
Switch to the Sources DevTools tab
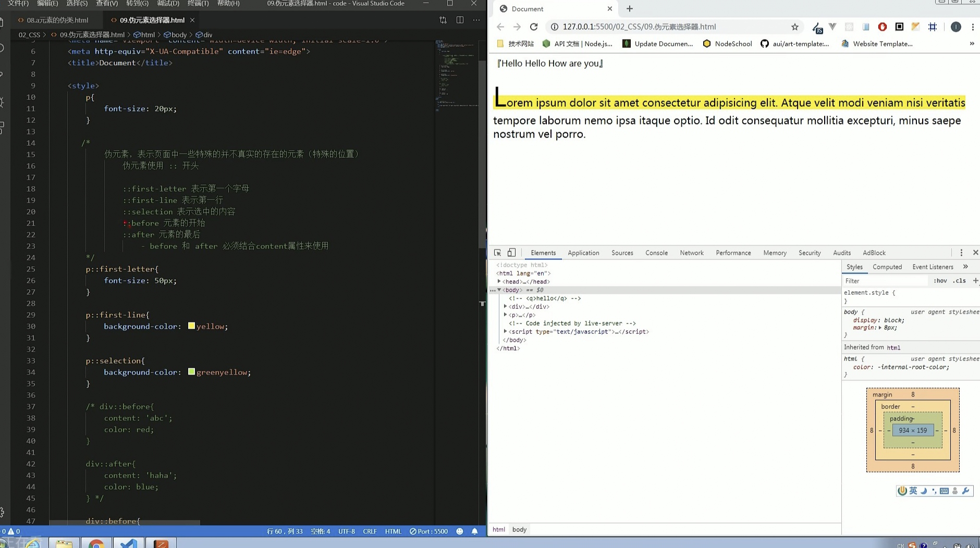pos(622,253)
